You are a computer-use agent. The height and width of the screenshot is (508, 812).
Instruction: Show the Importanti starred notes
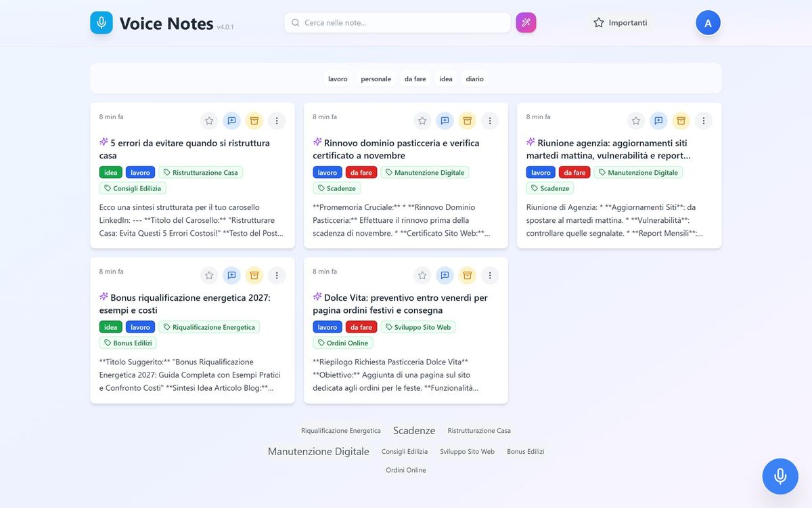(620, 23)
